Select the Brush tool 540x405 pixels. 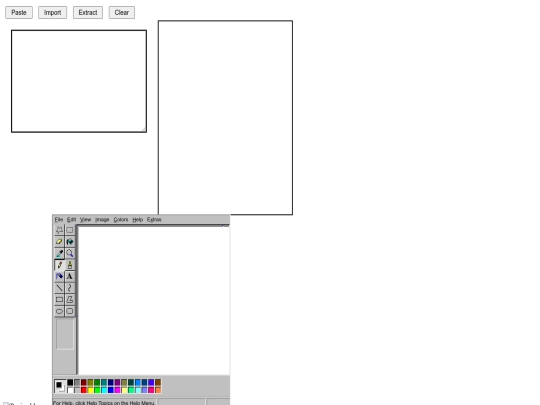coord(70,265)
